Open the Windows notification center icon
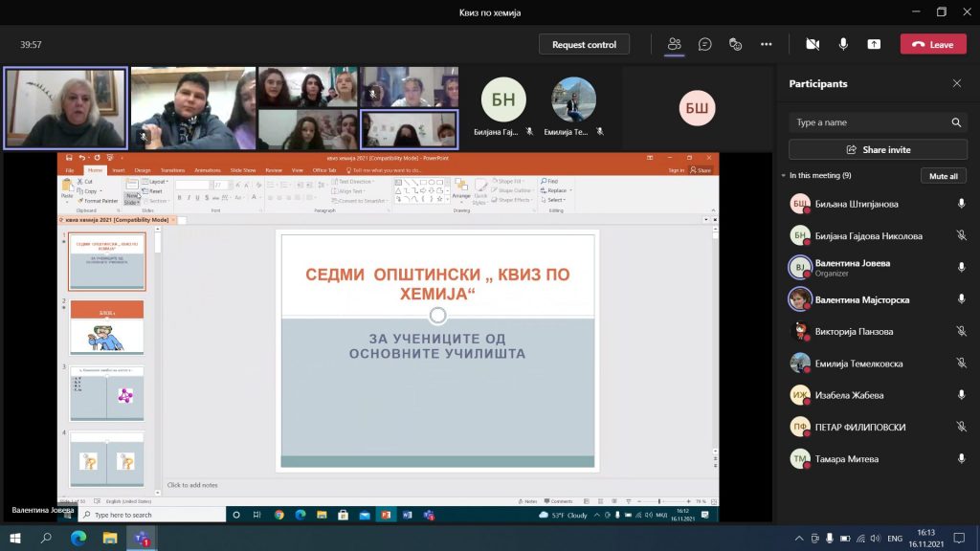This screenshot has width=980, height=551. tap(960, 539)
